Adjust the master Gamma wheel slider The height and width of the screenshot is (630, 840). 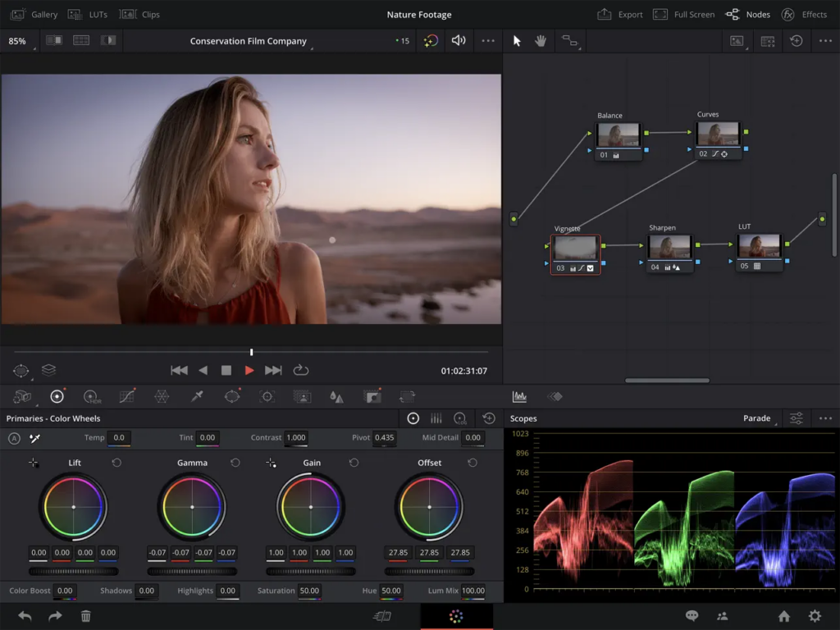(192, 571)
